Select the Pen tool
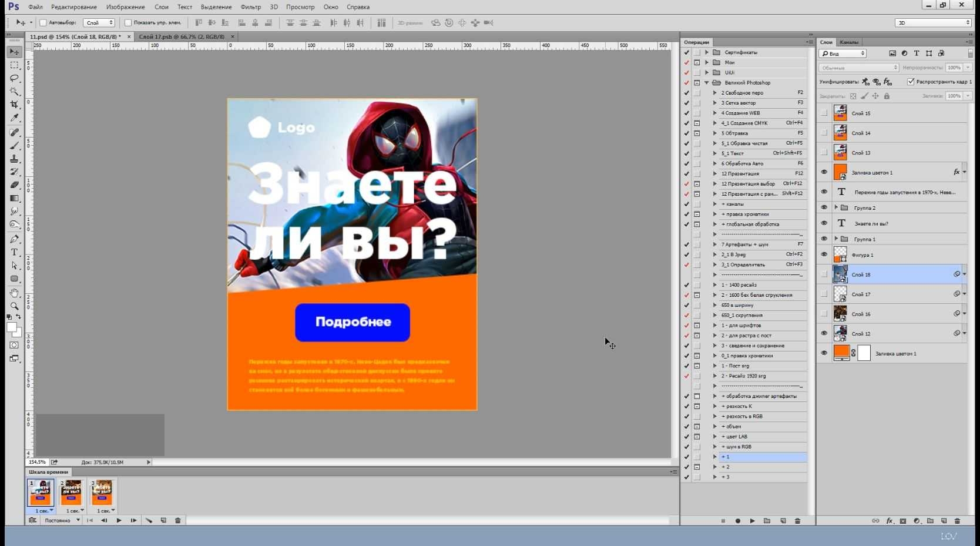The height and width of the screenshot is (546, 980). [x=14, y=239]
